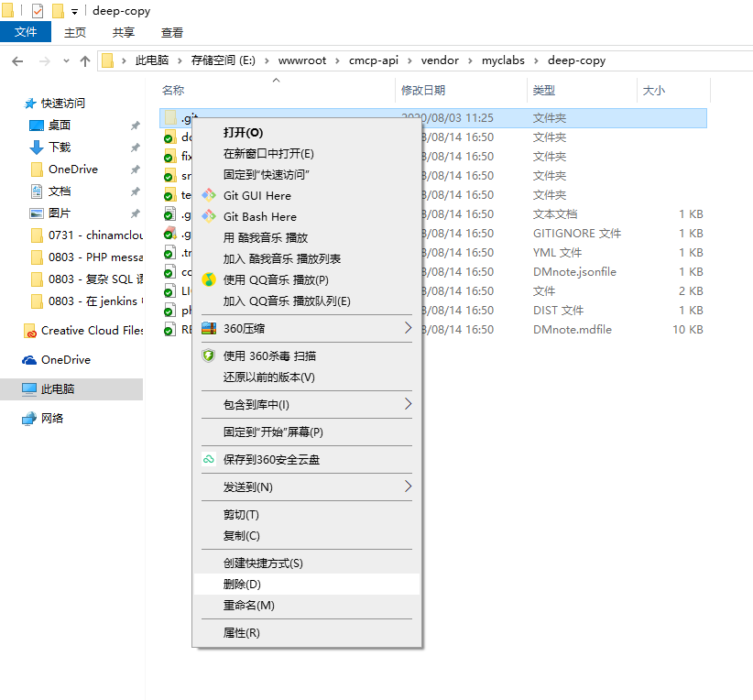The width and height of the screenshot is (753, 700).
Task: Switch to the 查看 ribbon tab
Action: click(x=172, y=32)
